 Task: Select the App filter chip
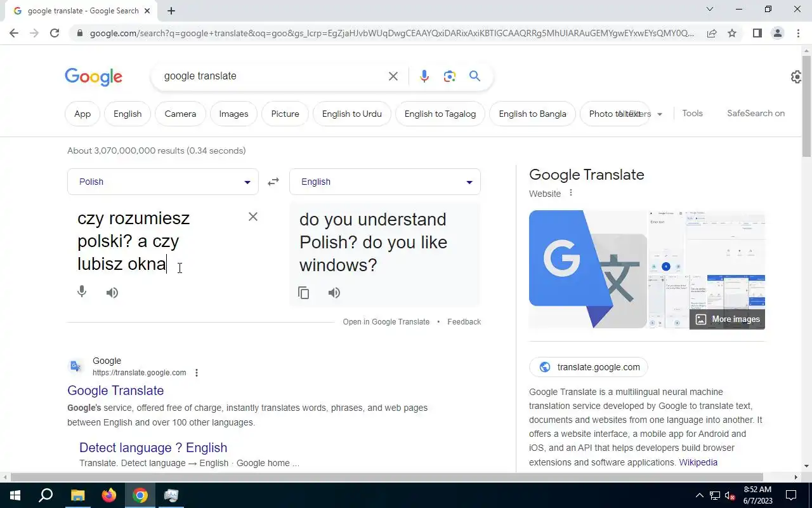[x=82, y=114]
